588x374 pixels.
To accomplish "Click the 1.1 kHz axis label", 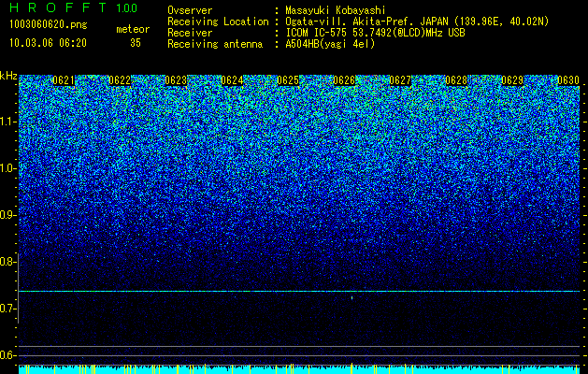I will click(x=7, y=122).
